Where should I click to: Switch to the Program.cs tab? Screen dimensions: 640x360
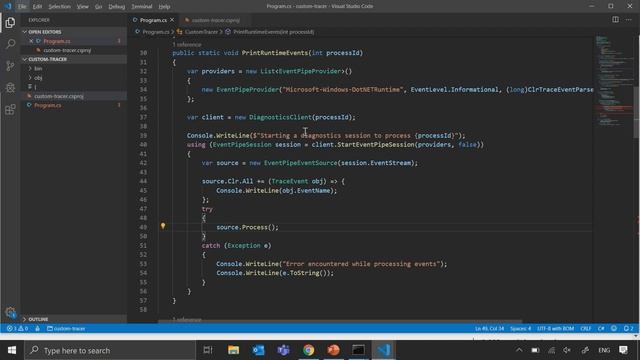point(153,20)
